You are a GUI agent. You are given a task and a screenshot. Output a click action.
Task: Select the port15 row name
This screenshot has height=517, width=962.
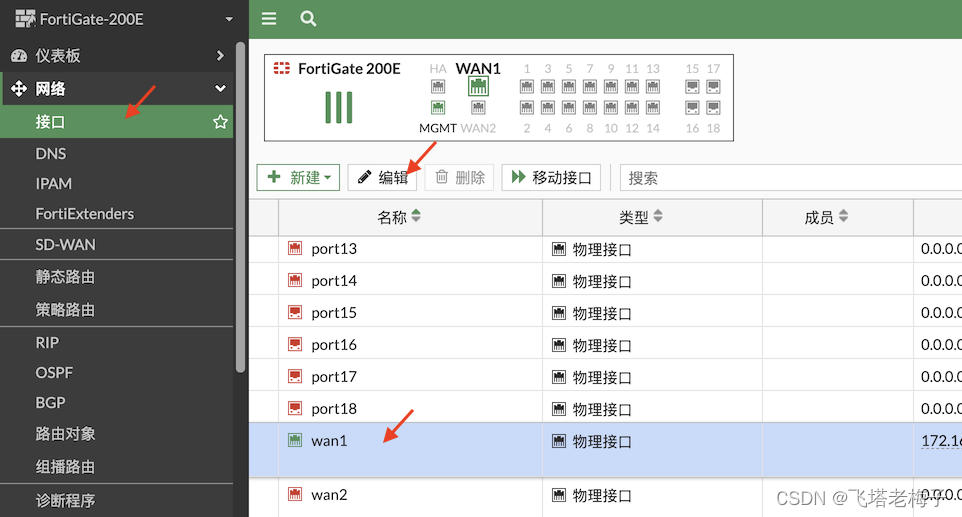click(x=334, y=312)
